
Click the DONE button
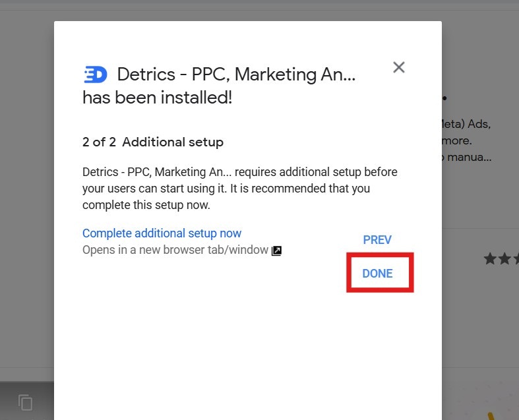[377, 274]
